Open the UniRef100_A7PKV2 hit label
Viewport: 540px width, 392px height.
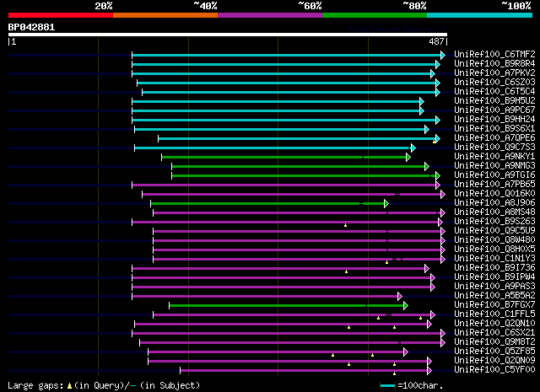click(x=494, y=73)
